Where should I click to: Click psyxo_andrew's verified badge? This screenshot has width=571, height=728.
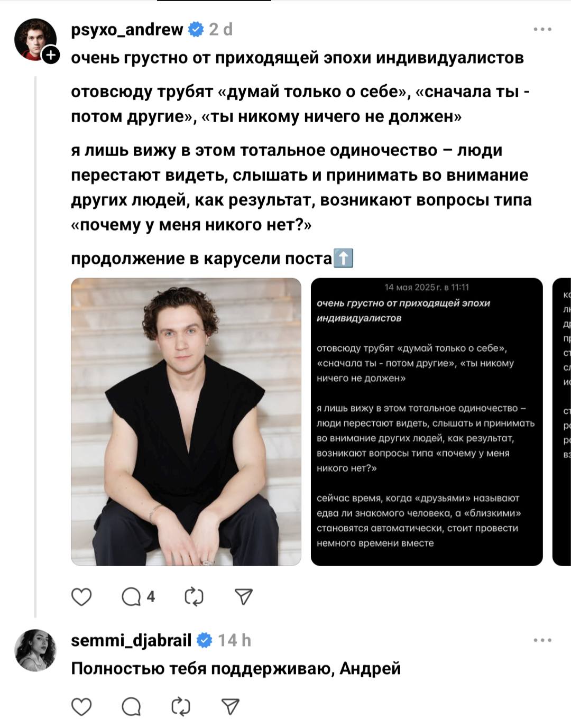coord(196,30)
